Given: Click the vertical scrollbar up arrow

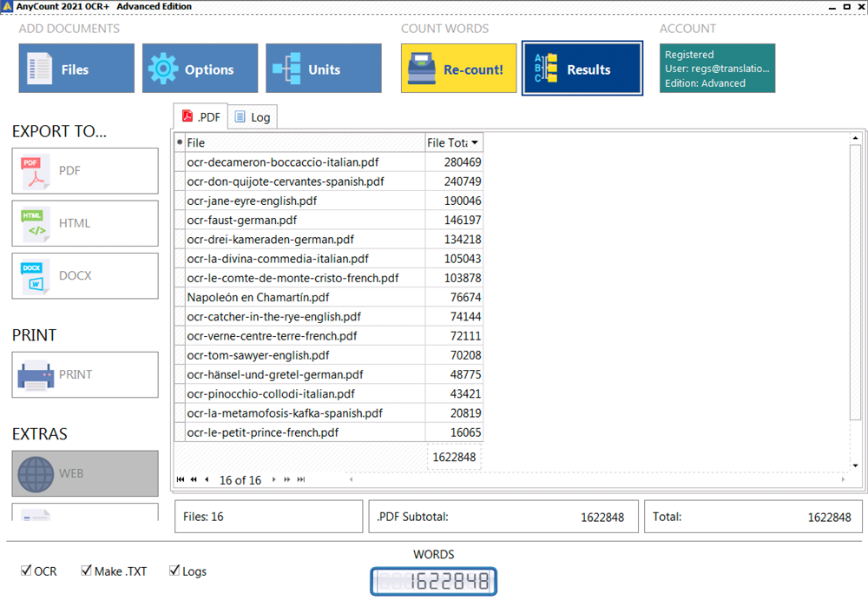Looking at the screenshot, I should [855, 138].
